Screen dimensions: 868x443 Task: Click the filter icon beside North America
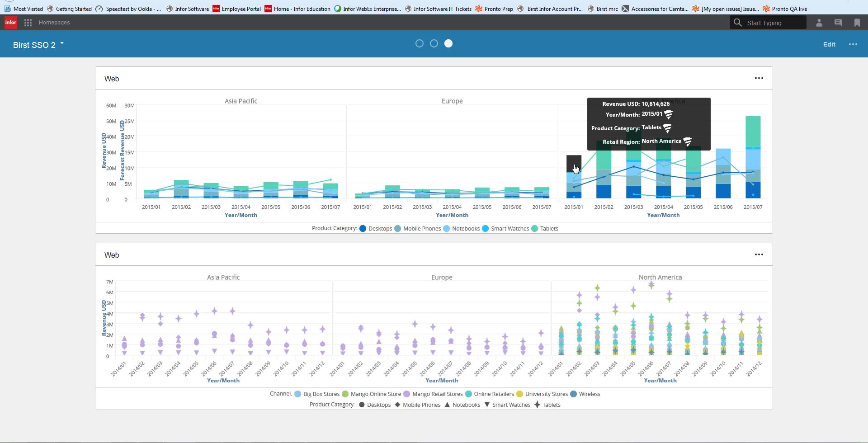[687, 142]
